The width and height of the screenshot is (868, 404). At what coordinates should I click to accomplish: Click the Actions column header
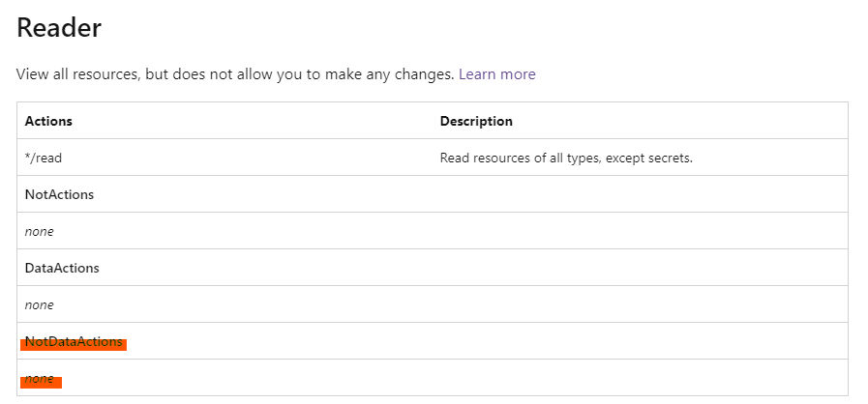tap(48, 121)
